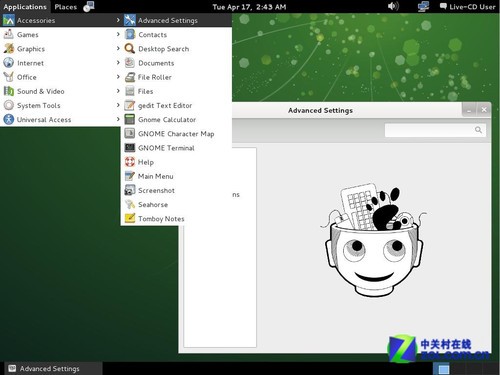500x375 pixels.
Task: Click the Games chess piece icon
Action: 9,34
